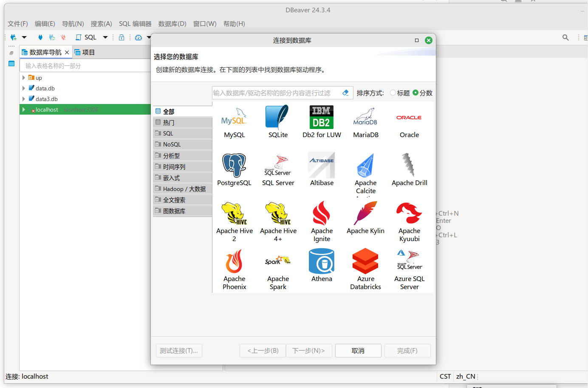Screen dimensions: 588x388
Task: Click the 测试连接(T)... button
Action: point(179,351)
